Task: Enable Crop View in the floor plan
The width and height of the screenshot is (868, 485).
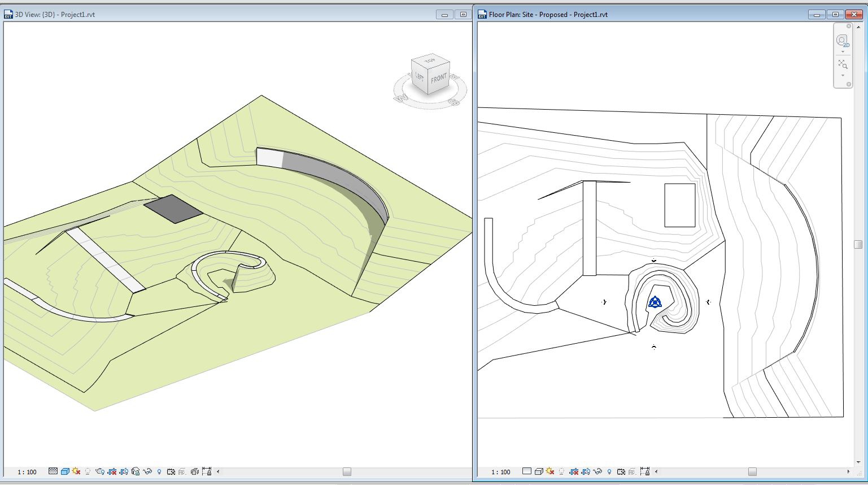Action: (x=574, y=471)
